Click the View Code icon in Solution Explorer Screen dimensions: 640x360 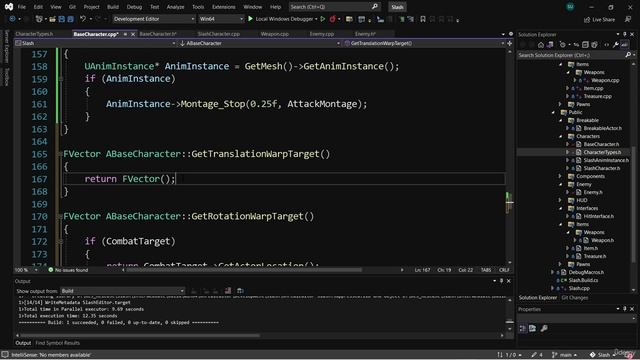tap(607, 45)
